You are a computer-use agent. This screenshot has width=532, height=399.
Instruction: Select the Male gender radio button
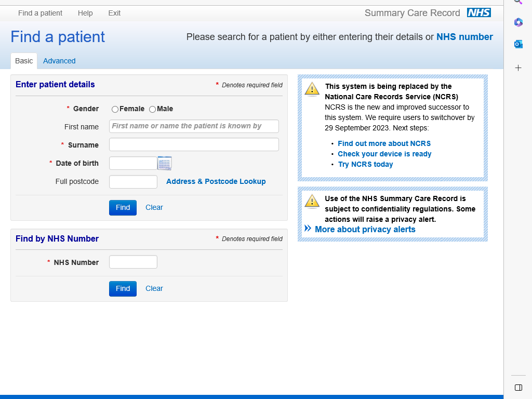click(x=152, y=109)
